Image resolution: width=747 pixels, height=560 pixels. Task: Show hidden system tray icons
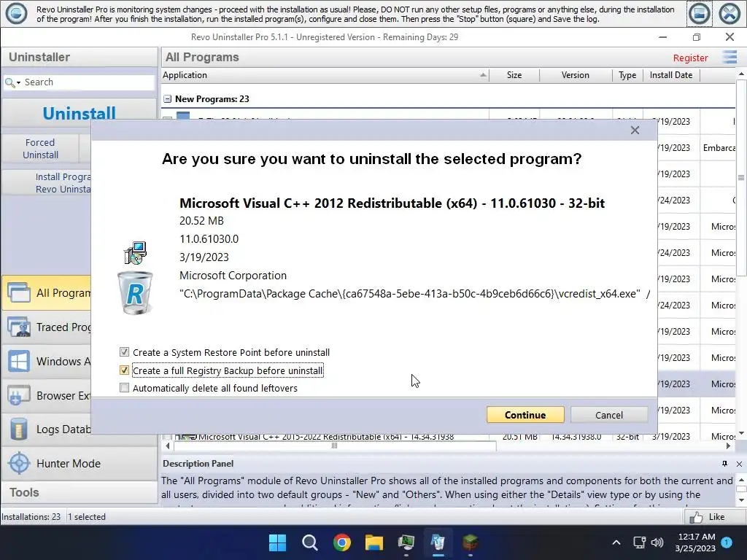tap(616, 542)
